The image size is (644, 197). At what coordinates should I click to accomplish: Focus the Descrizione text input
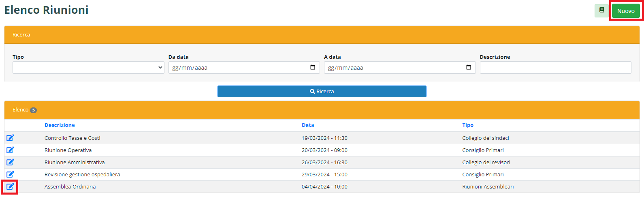555,67
